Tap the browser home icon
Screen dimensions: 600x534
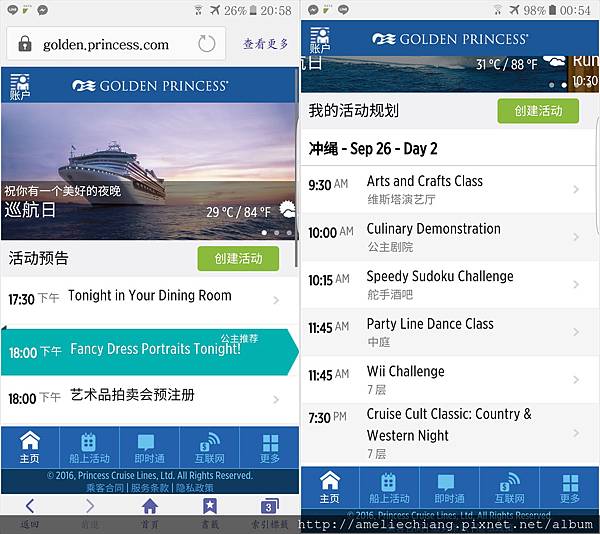click(x=150, y=506)
